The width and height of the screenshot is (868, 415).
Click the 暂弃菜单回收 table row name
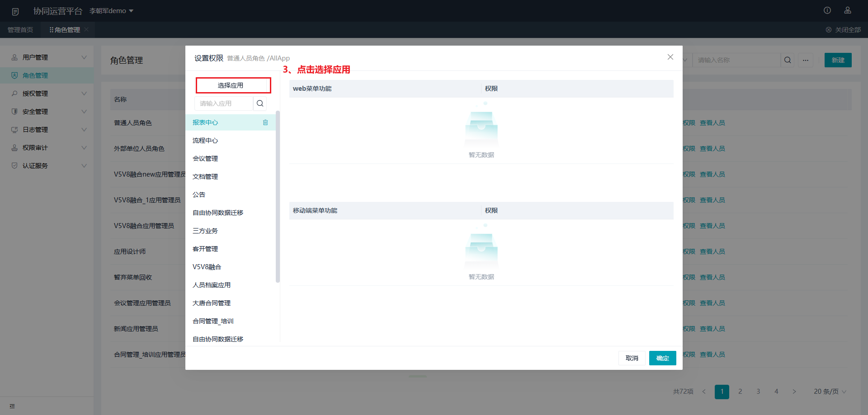(x=133, y=277)
